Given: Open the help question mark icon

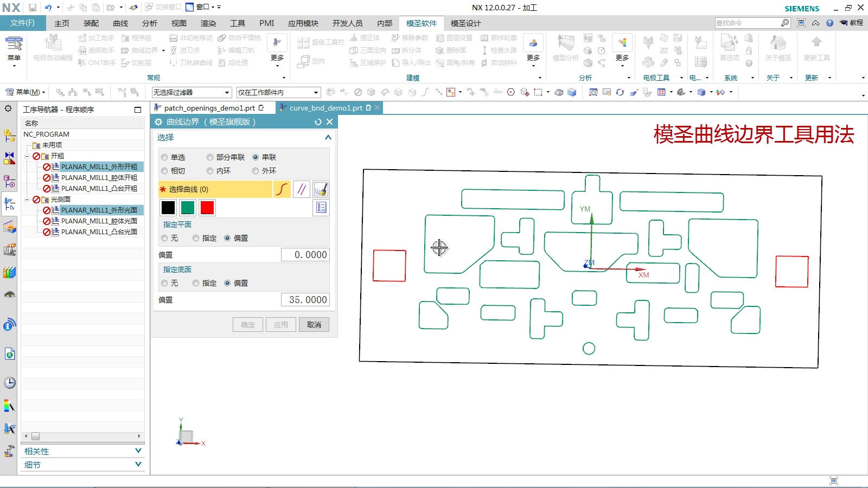Looking at the screenshot, I should [x=829, y=23].
